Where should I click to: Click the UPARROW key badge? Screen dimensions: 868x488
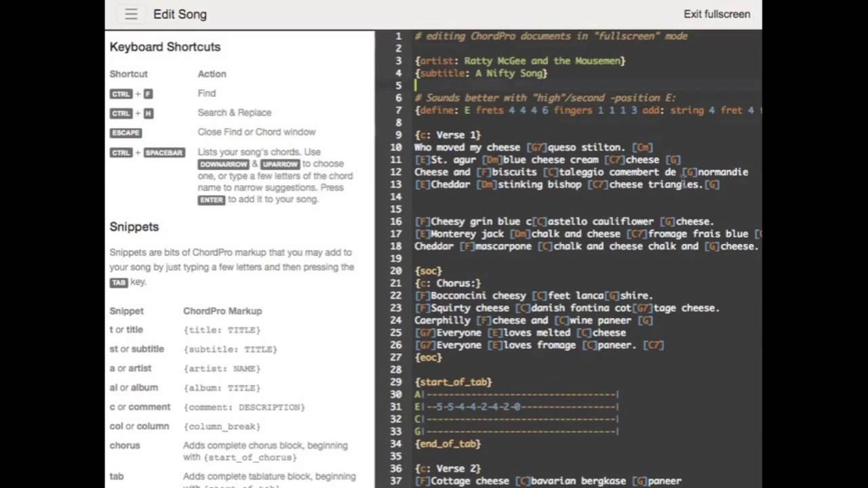click(x=280, y=165)
